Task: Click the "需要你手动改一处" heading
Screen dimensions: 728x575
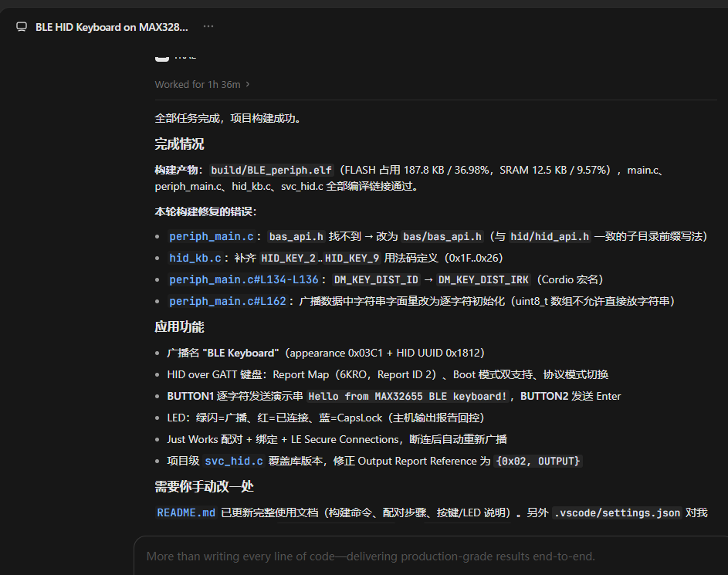Action: click(205, 486)
